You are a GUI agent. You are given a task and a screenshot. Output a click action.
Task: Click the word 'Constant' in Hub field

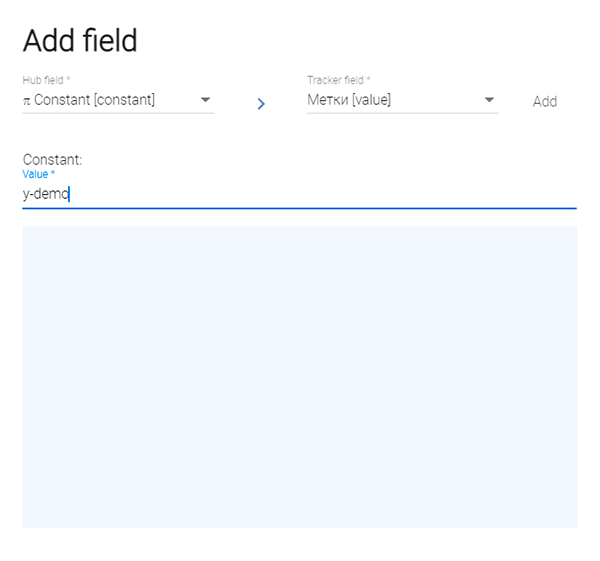(62, 100)
